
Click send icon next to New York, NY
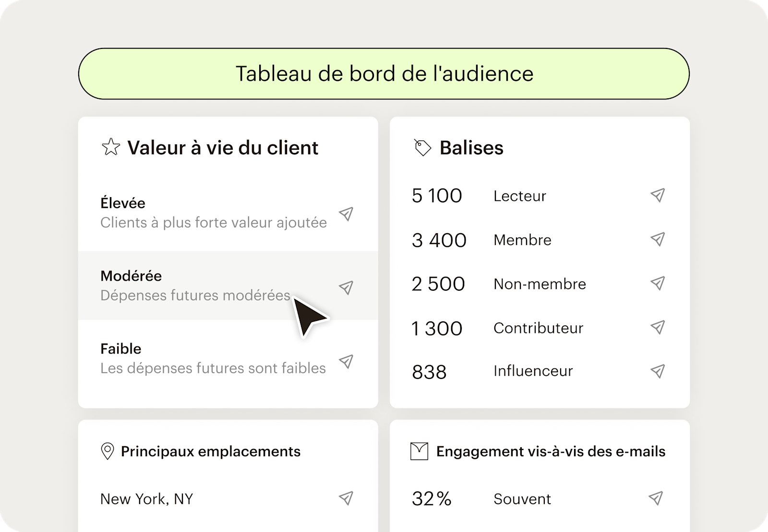pos(346,498)
